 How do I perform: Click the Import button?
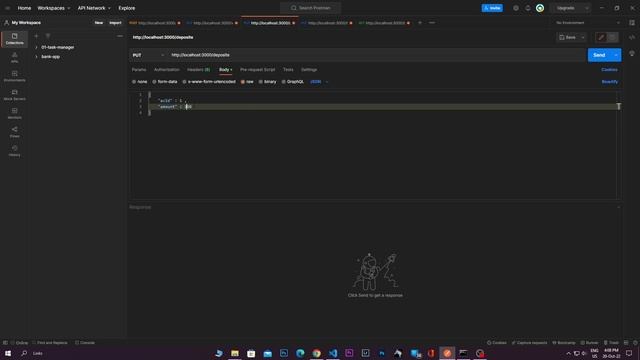point(115,23)
